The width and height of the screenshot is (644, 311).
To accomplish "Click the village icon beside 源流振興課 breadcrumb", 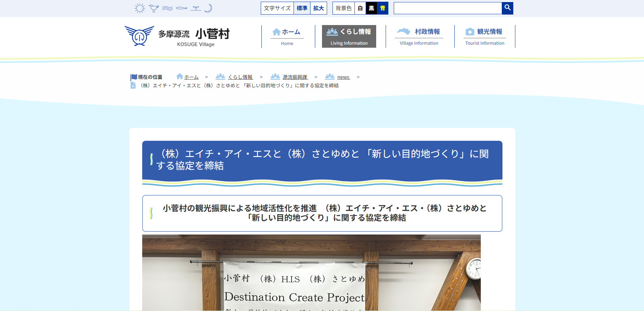I will click(275, 76).
